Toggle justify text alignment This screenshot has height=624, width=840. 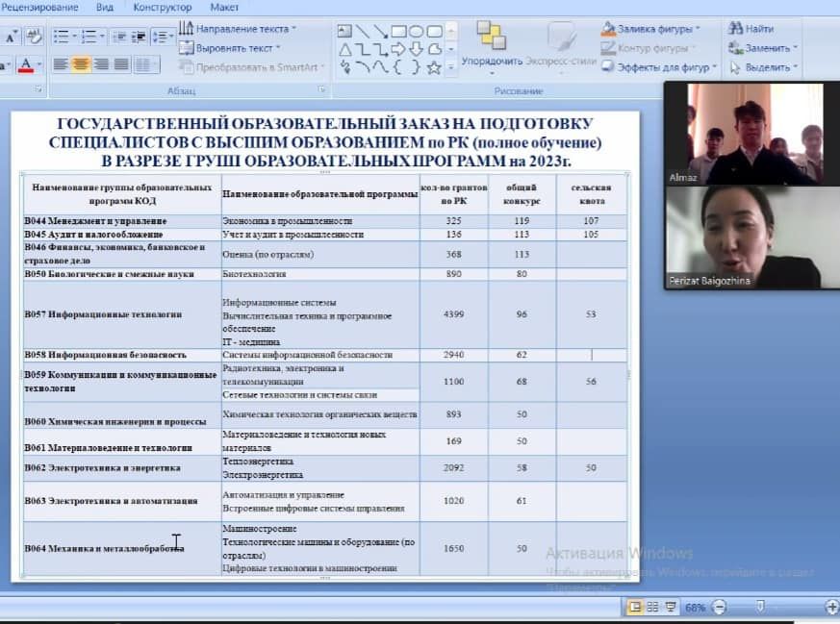(121, 65)
